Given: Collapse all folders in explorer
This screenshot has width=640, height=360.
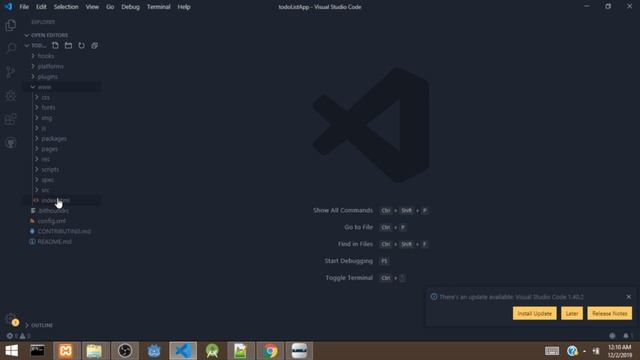Looking at the screenshot, I should pos(94,45).
